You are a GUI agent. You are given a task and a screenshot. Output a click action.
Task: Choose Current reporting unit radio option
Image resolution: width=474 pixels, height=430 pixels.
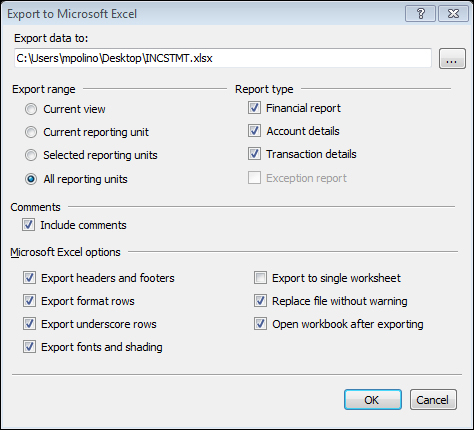click(31, 132)
